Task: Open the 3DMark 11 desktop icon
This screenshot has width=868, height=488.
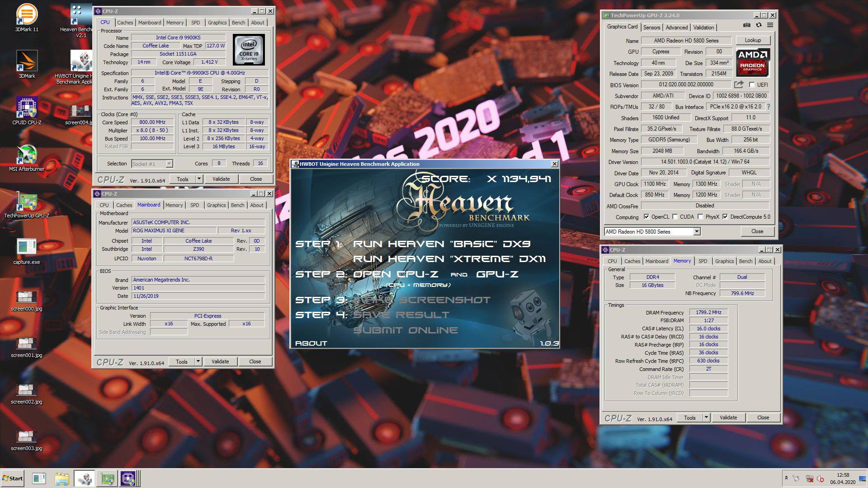Action: point(27,18)
